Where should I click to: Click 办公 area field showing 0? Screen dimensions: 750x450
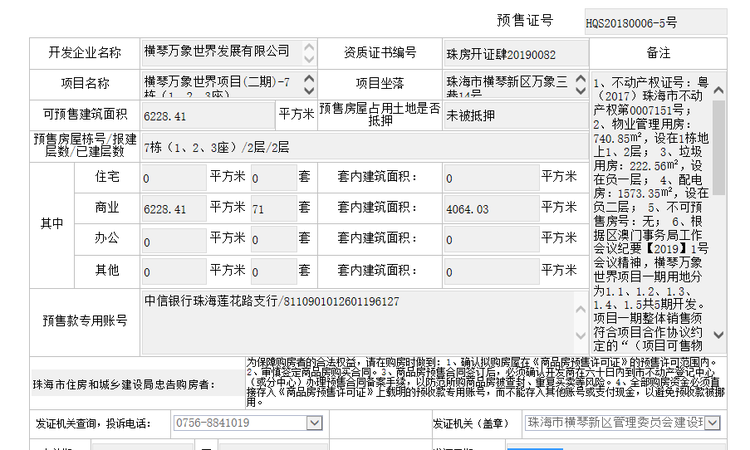(x=174, y=240)
